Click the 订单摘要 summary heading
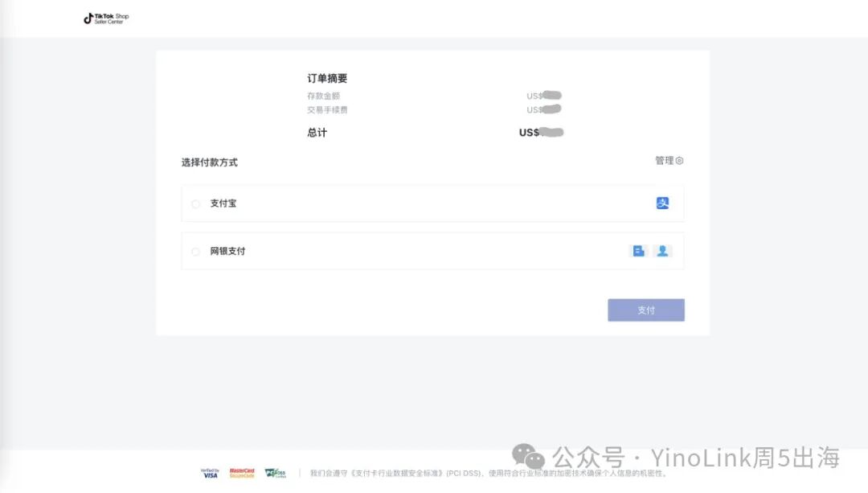The height and width of the screenshot is (493, 868). point(327,78)
